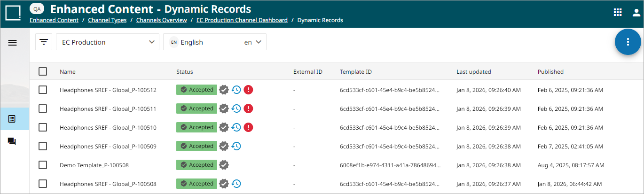
Task: Open history clock icon for P-100509
Action: point(236,146)
